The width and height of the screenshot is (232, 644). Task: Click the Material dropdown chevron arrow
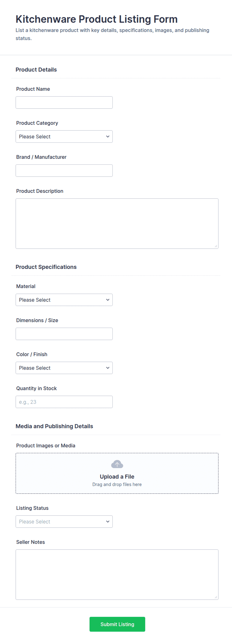[108, 300]
